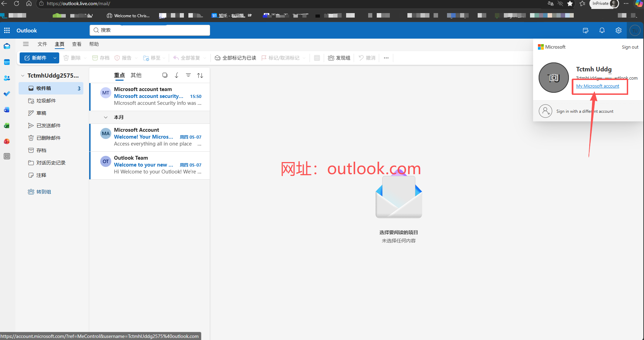The height and width of the screenshot is (340, 644).
Task: Collapse the 本月 message group
Action: click(x=106, y=117)
